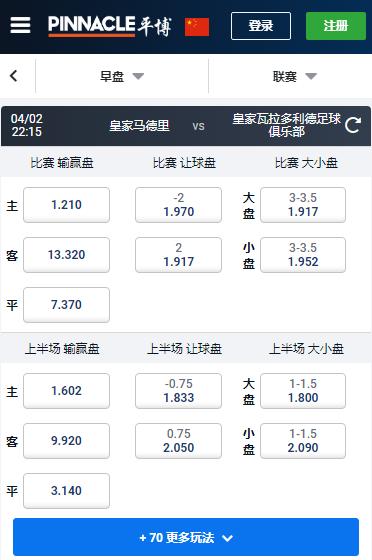Go back with the left arrow
This screenshot has height=560, width=372.
(14, 76)
